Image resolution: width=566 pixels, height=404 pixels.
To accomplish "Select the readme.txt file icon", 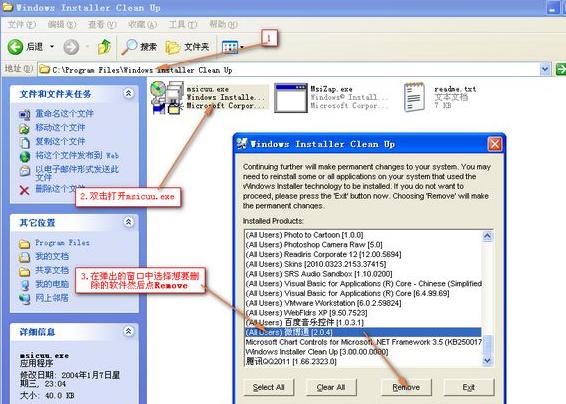I will pyautogui.click(x=414, y=97).
